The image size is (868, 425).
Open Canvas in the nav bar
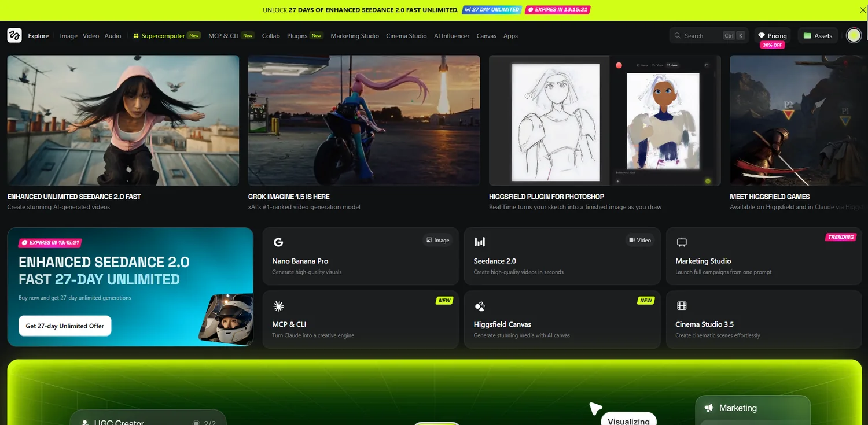(486, 36)
